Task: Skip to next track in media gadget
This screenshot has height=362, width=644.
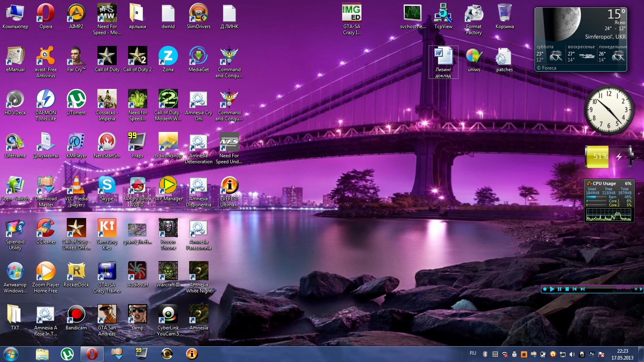Action: click(582, 289)
